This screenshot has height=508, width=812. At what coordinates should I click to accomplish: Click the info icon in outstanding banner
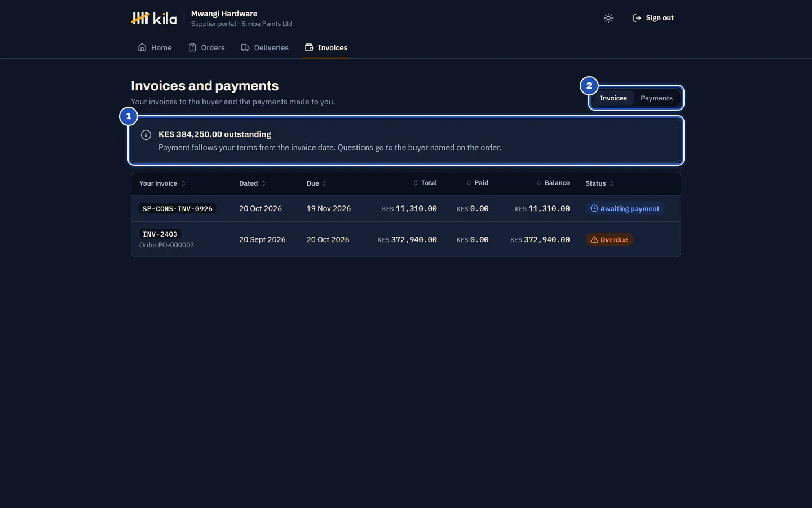point(146,135)
